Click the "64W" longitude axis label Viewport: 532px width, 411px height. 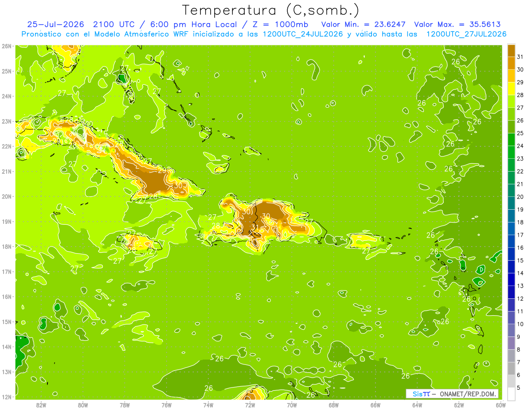417,405
